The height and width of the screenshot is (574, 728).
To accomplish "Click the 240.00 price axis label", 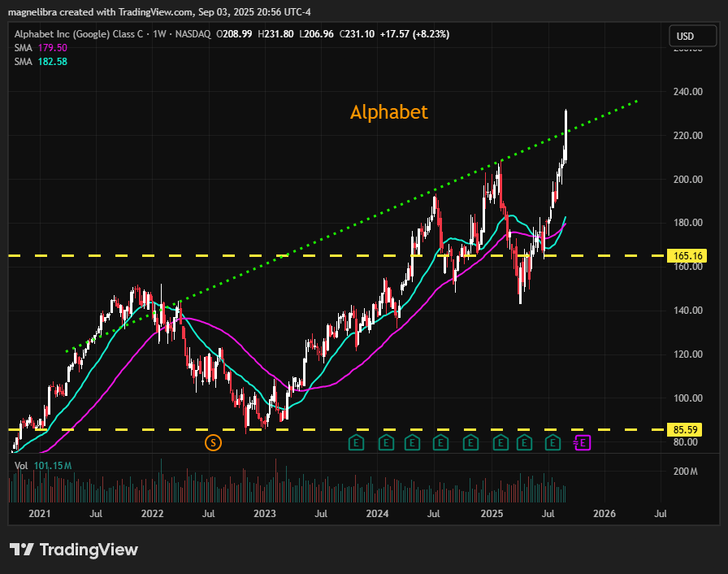I will point(688,92).
